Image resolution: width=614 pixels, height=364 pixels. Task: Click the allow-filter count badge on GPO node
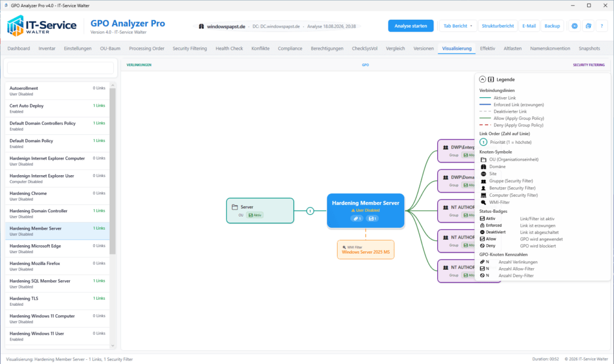point(372,219)
